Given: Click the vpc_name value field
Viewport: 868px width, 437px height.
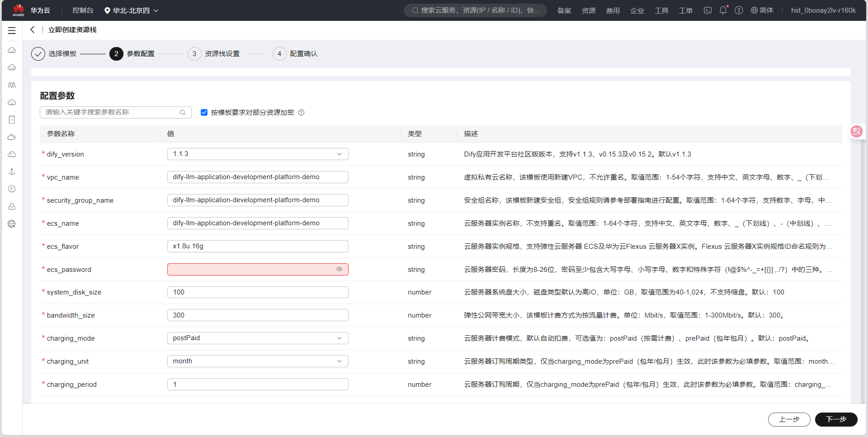Looking at the screenshot, I should pyautogui.click(x=258, y=177).
